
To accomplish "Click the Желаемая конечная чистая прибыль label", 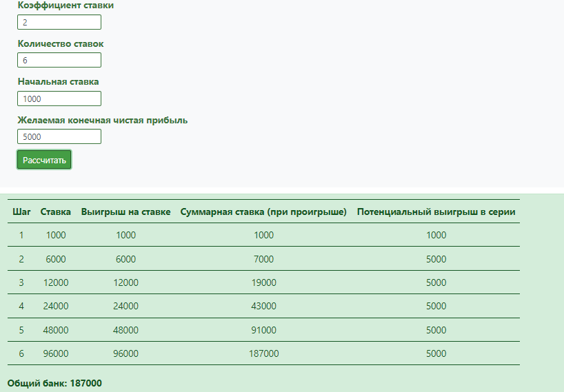I will [103, 120].
